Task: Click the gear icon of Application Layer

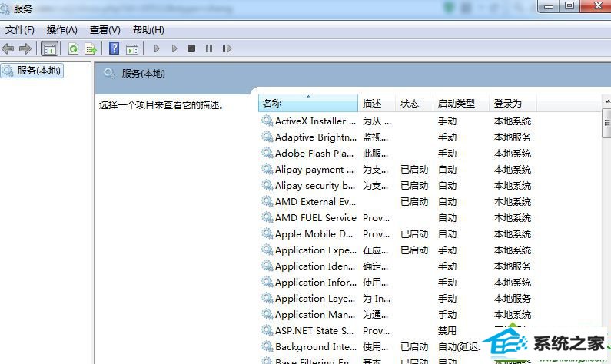Action: click(267, 298)
